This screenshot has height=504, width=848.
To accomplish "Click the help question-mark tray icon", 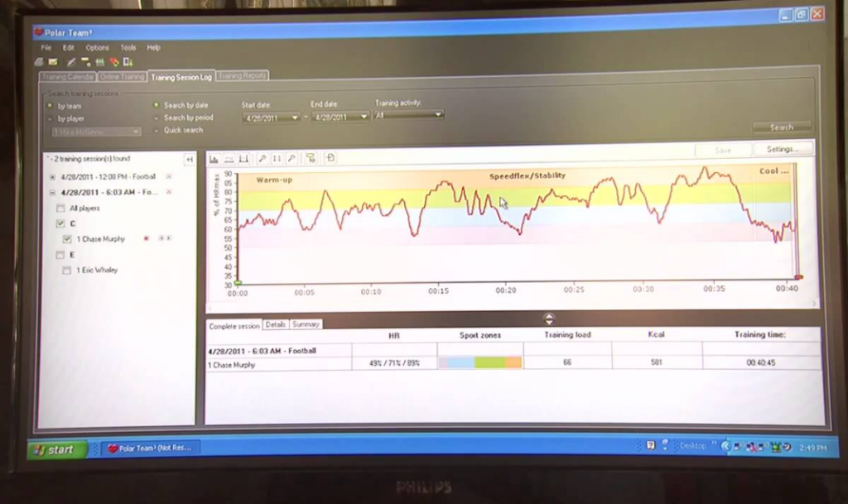I will pyautogui.click(x=651, y=445).
